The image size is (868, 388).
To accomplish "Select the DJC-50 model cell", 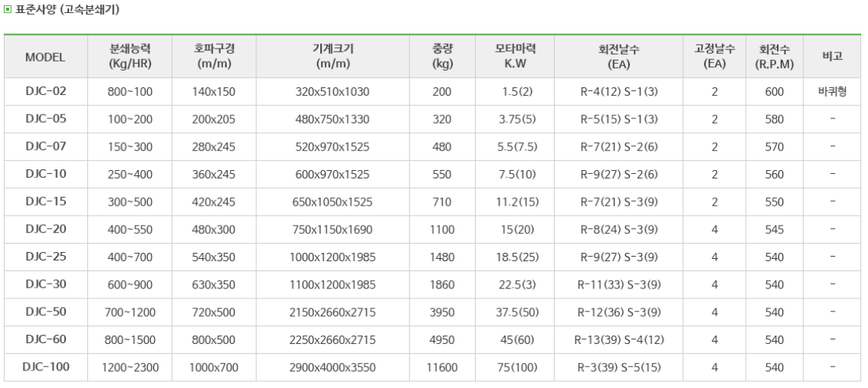I will point(46,312).
